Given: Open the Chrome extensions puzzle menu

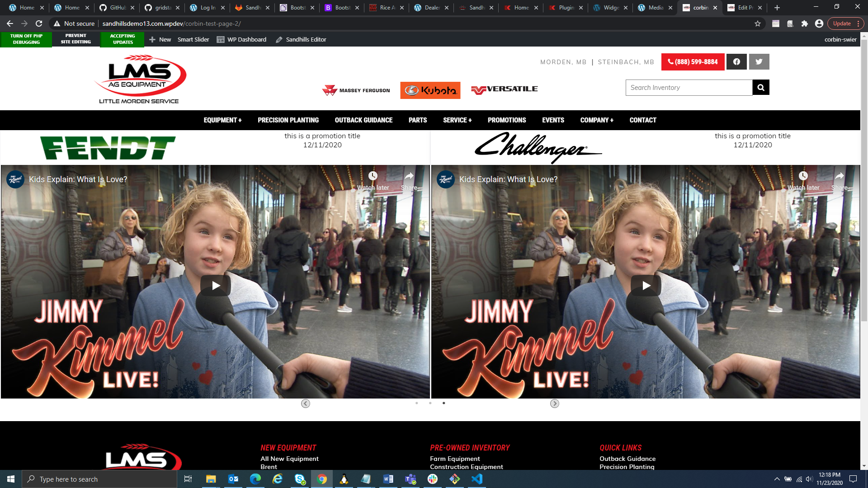Looking at the screenshot, I should click(805, 23).
